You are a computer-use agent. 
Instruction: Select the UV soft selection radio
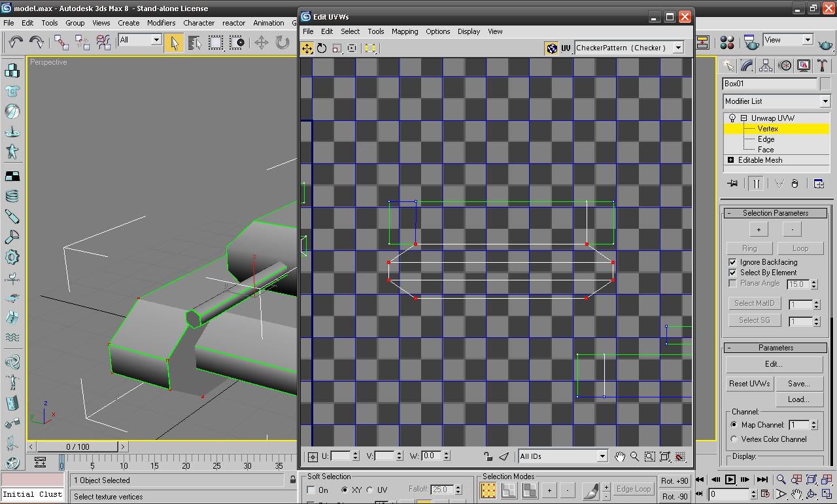[x=370, y=490]
